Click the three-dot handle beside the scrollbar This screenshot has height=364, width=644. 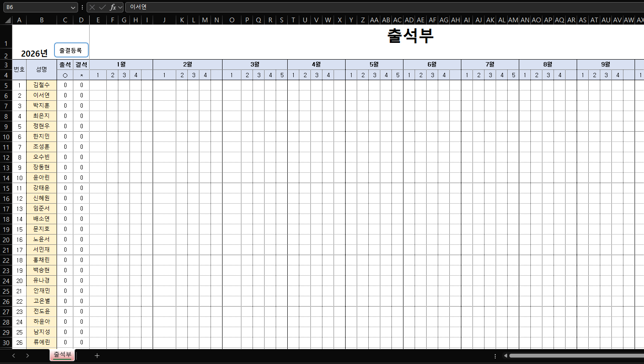coord(495,356)
